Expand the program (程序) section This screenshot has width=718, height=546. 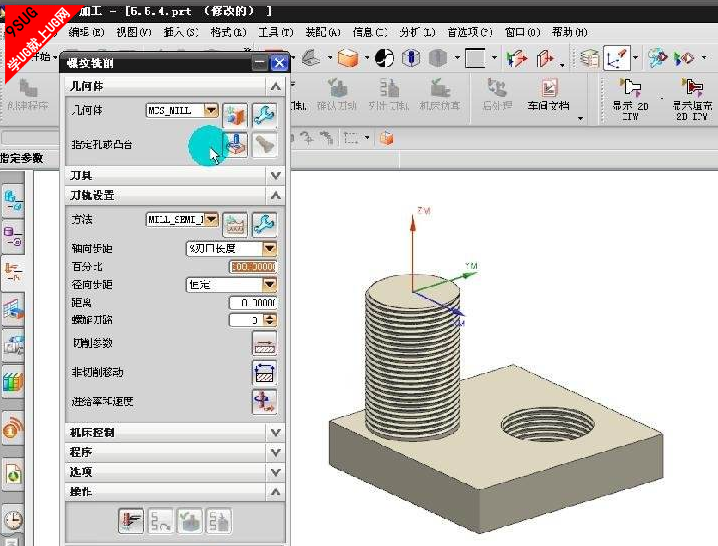pyautogui.click(x=275, y=452)
